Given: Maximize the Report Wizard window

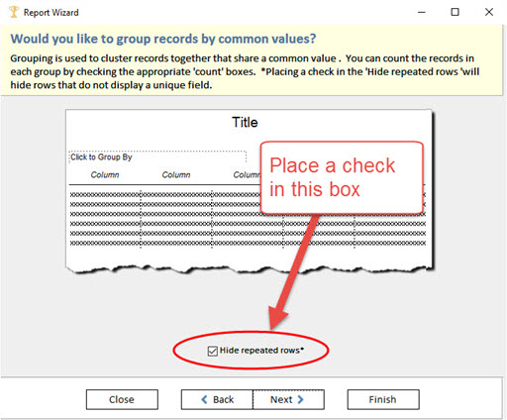Looking at the screenshot, I should click(456, 12).
